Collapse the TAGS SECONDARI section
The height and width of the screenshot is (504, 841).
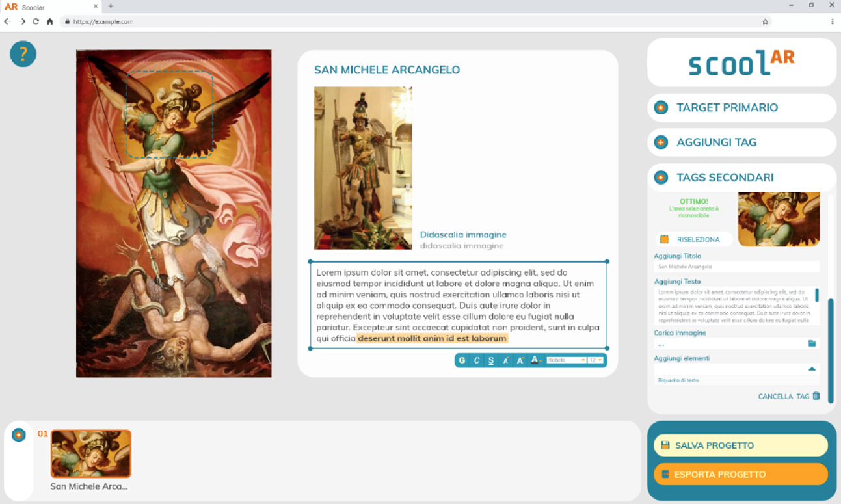(741, 178)
